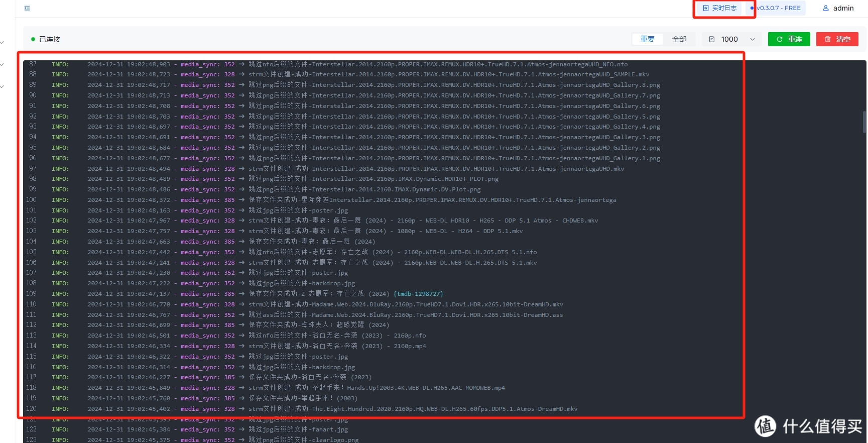Screen dimensions: 868x443
Task: Click line number 100 in the log
Action: pyautogui.click(x=31, y=200)
